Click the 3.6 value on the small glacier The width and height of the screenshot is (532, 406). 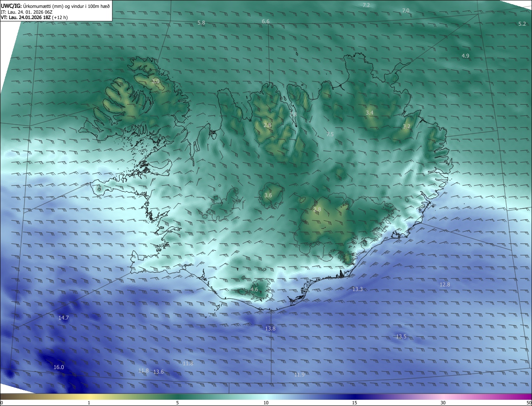268,195
